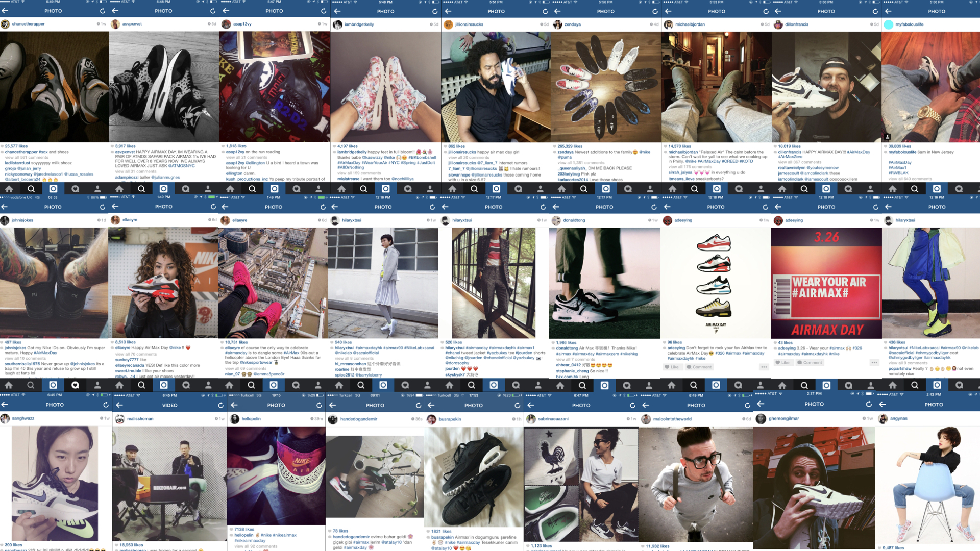This screenshot has width=980, height=551.
Task: View all 640 comments on myfabolouslife's post
Action: [x=910, y=179]
